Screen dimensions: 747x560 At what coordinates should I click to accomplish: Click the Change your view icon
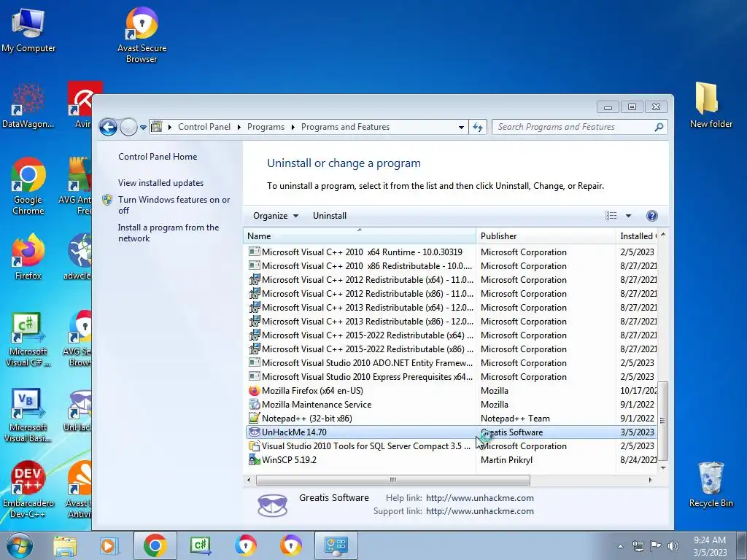pyautogui.click(x=611, y=216)
